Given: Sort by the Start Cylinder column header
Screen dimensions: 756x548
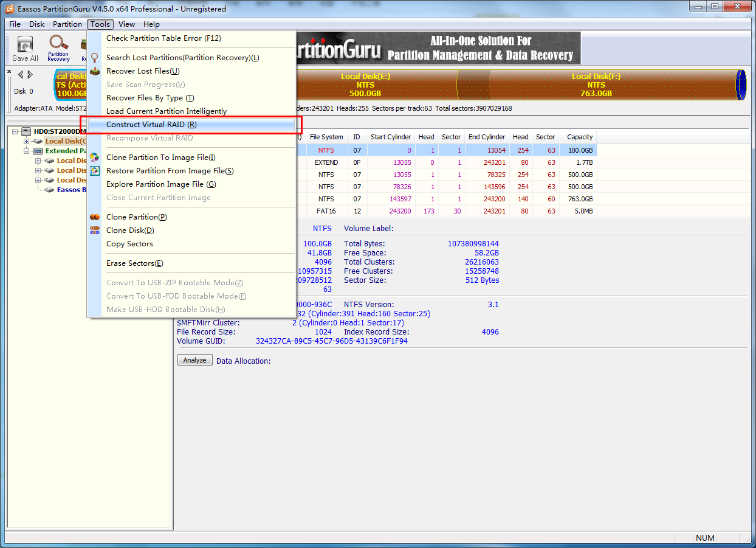Looking at the screenshot, I should coord(391,137).
